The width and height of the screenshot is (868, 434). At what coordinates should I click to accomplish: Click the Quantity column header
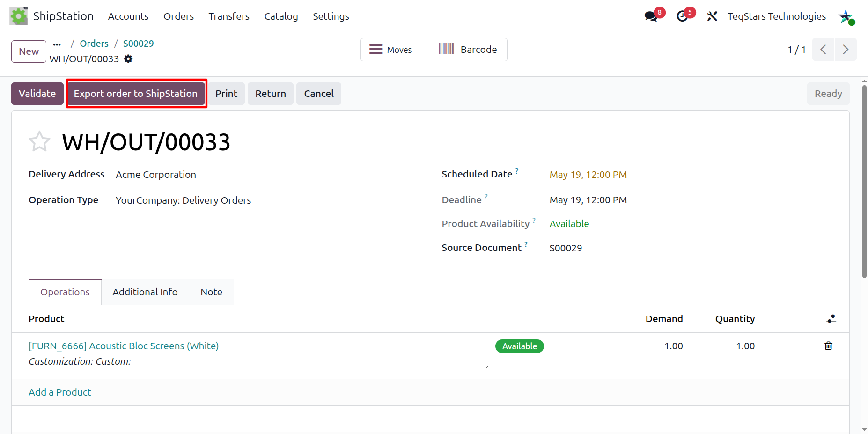pos(735,319)
